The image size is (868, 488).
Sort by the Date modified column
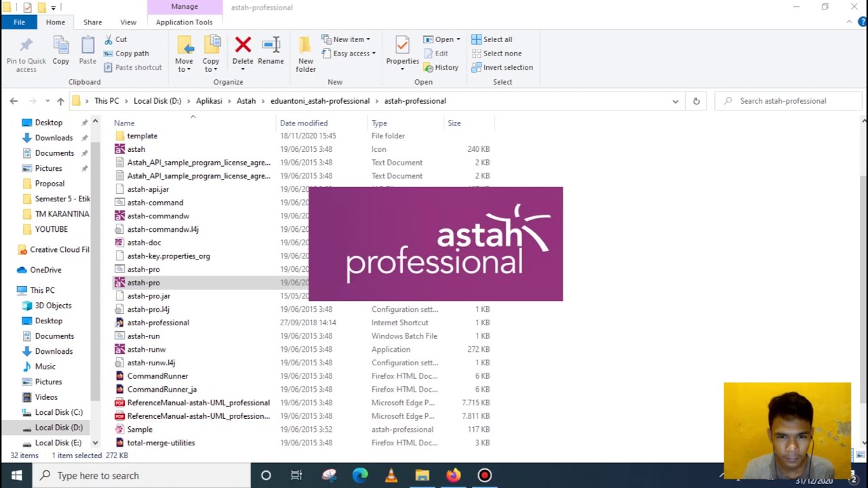tap(304, 123)
